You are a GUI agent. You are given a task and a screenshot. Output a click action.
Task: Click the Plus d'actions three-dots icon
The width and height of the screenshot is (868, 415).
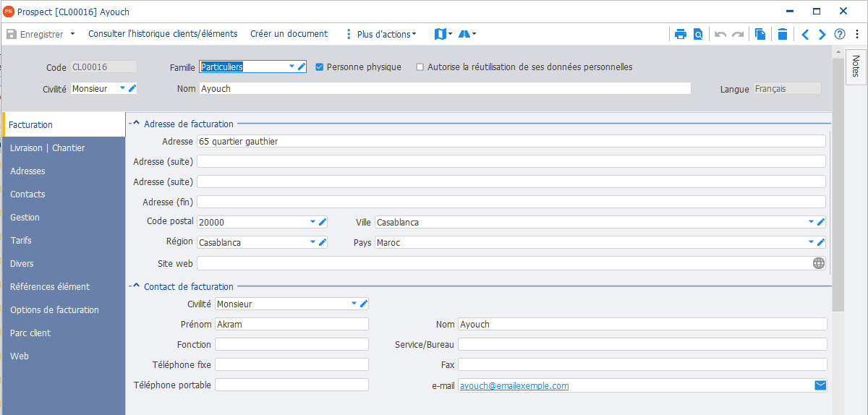coord(349,34)
